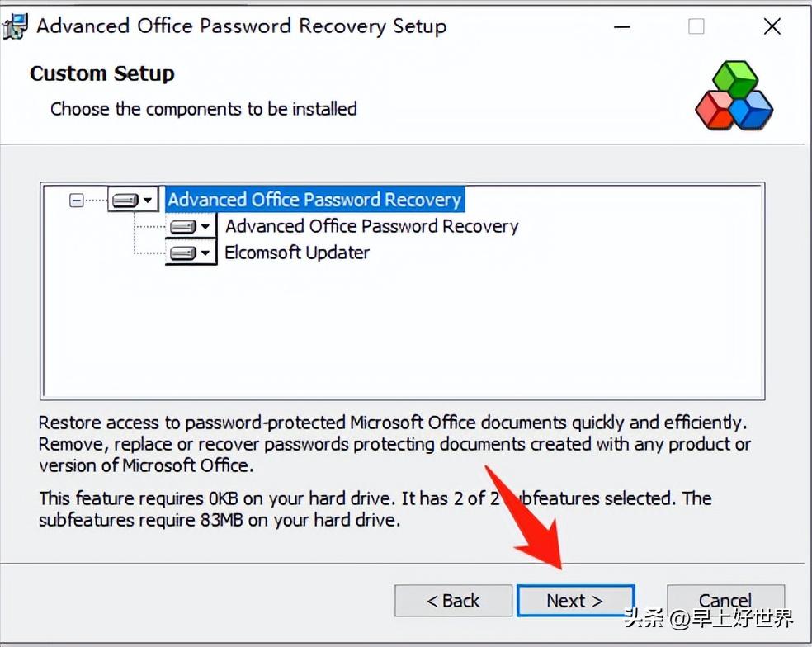Open dropdown arrow for Elcomsoft Updater feature
This screenshot has height=647, width=812.
coord(205,253)
